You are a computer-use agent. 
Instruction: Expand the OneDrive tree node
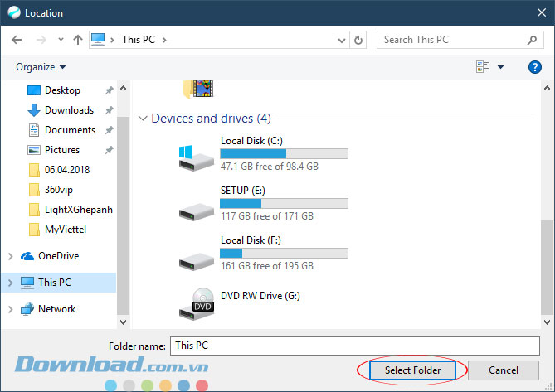[x=10, y=256]
